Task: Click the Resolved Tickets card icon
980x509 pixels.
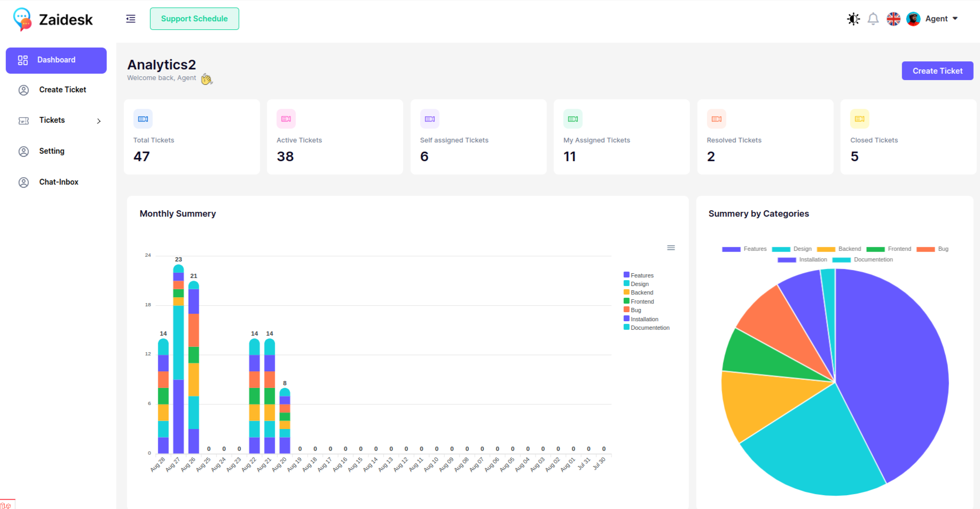Action: (x=717, y=119)
